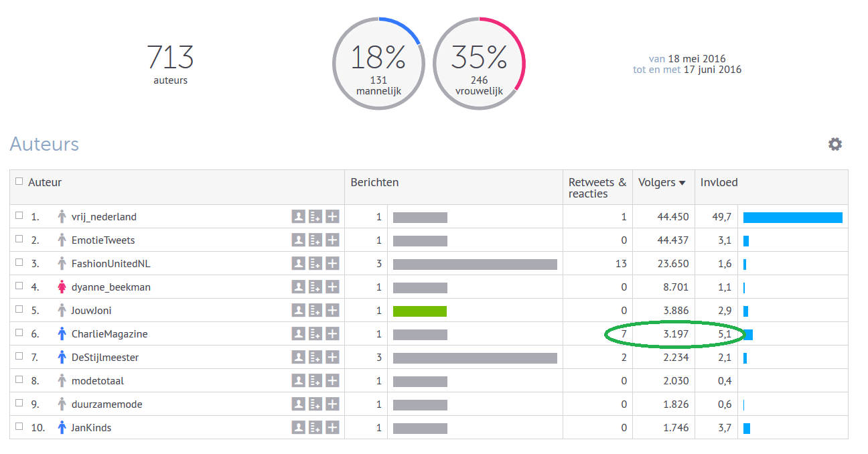This screenshot has width=868, height=454.
Task: Open the settings gear for Auteurs table
Action: [835, 144]
